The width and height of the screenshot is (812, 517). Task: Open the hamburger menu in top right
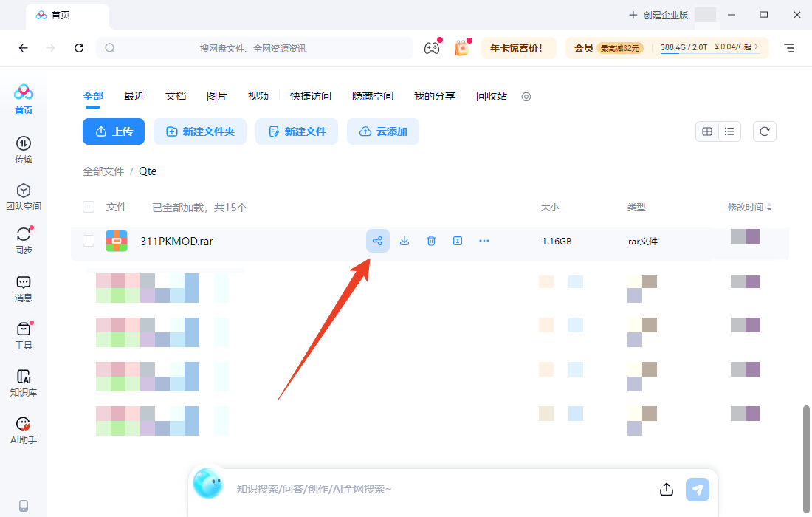[788, 48]
